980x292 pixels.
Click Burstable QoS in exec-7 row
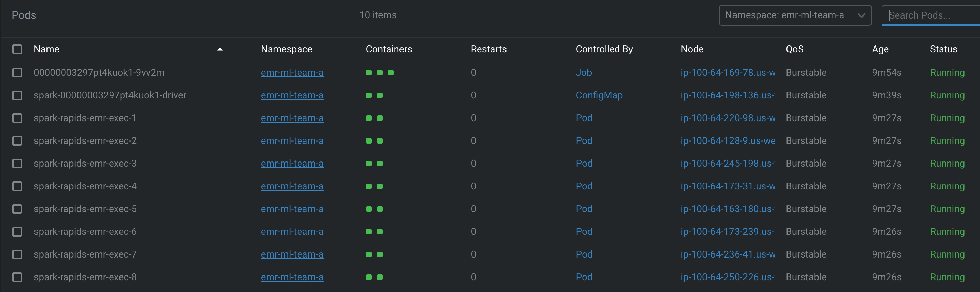[x=806, y=254]
